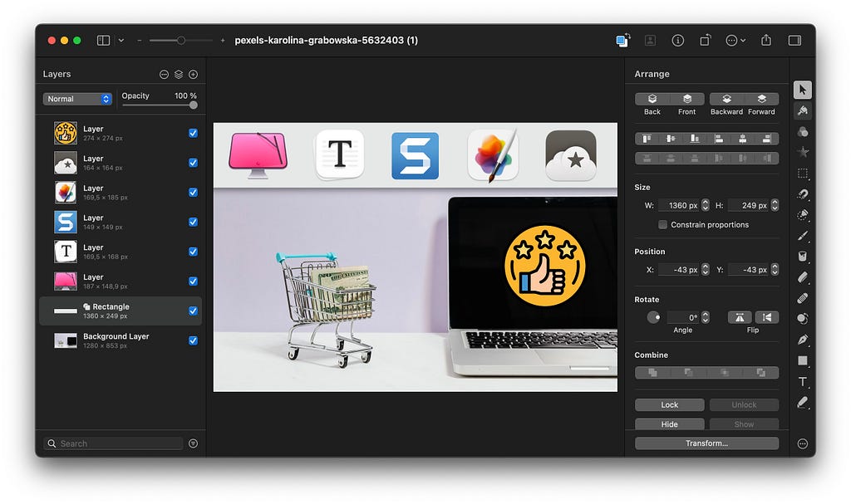Send layer to Back
The width and height of the screenshot is (851, 504).
click(652, 100)
